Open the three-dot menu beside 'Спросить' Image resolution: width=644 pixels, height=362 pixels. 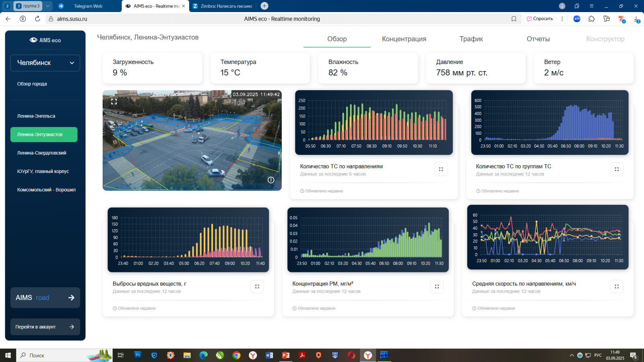[x=562, y=19]
